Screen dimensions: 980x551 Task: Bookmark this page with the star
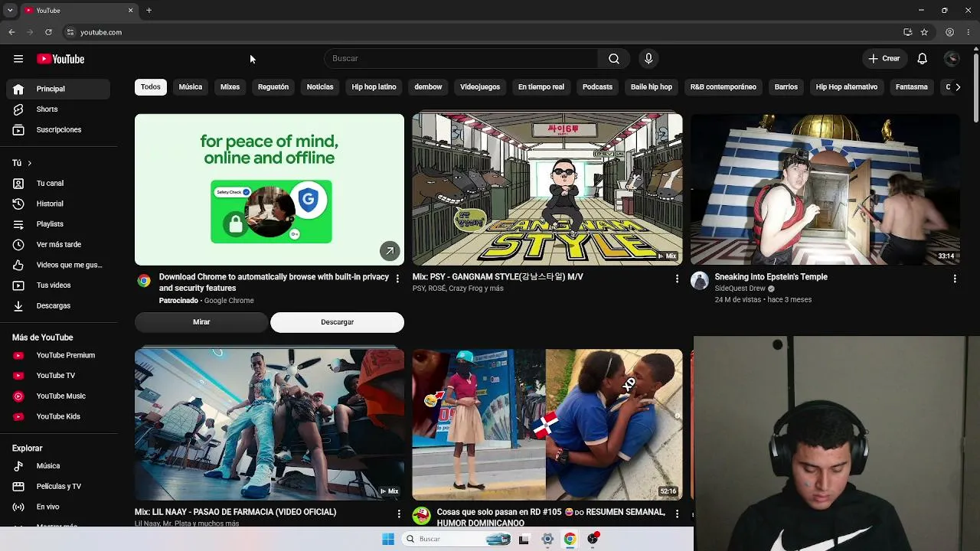coord(924,32)
